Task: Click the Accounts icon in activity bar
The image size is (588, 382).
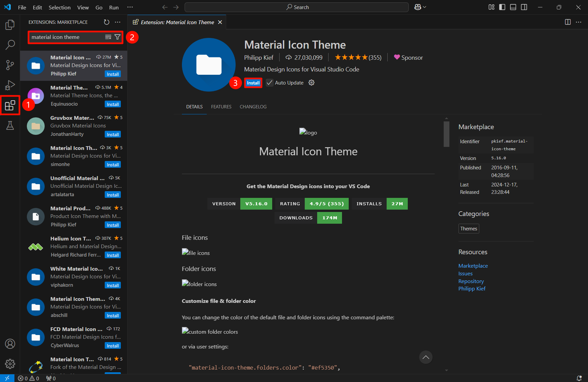Action: pyautogui.click(x=10, y=344)
